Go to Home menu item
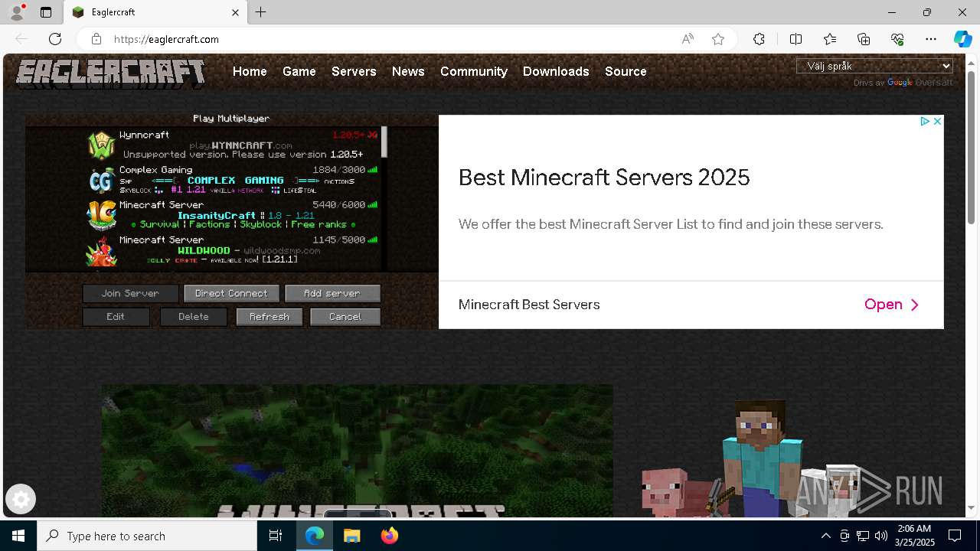 click(x=250, y=71)
